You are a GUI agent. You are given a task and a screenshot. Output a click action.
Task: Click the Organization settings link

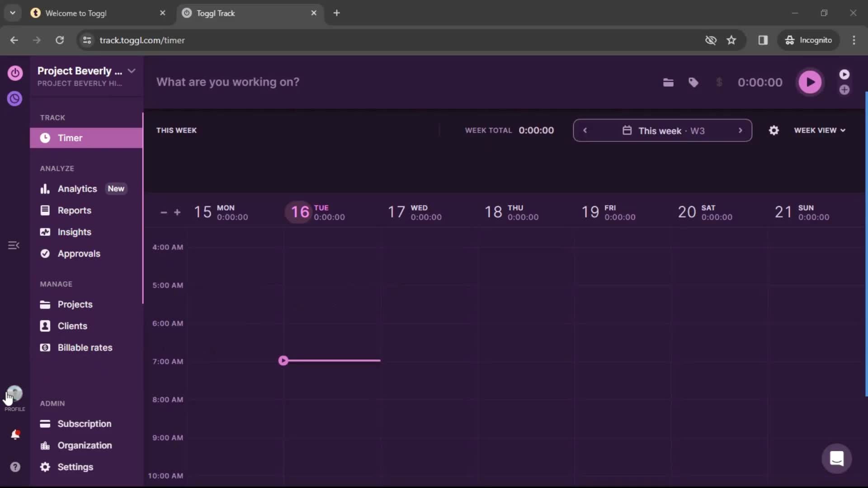pyautogui.click(x=85, y=445)
